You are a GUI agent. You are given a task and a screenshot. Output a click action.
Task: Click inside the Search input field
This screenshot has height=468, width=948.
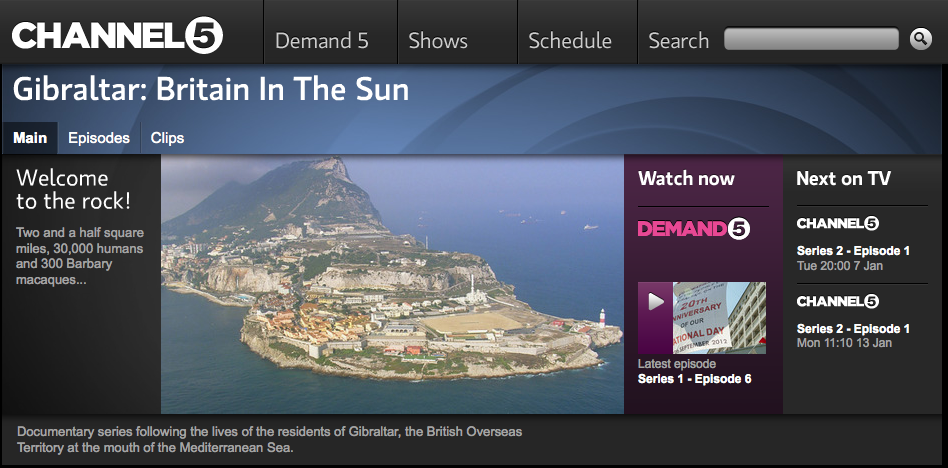811,39
